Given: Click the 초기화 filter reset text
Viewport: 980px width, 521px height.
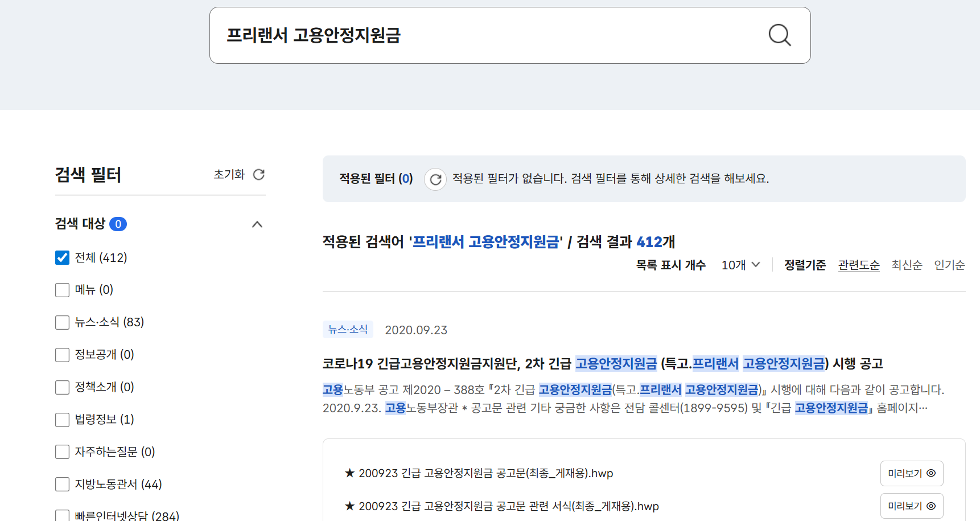Looking at the screenshot, I should [x=229, y=174].
